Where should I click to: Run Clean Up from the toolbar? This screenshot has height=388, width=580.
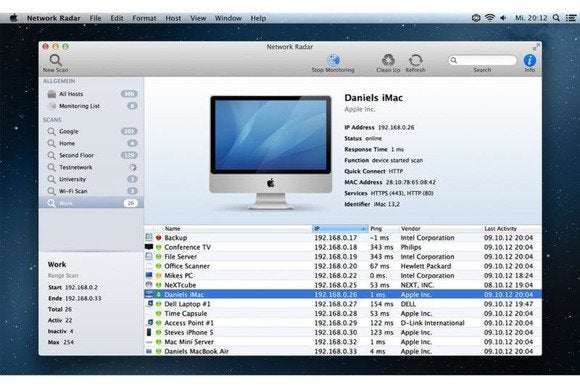point(388,63)
